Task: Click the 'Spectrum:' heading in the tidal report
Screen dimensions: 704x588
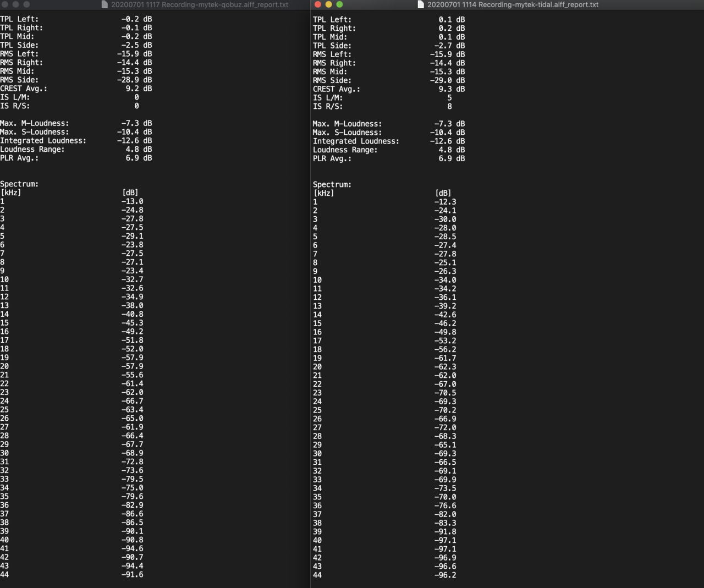Action: pyautogui.click(x=332, y=185)
